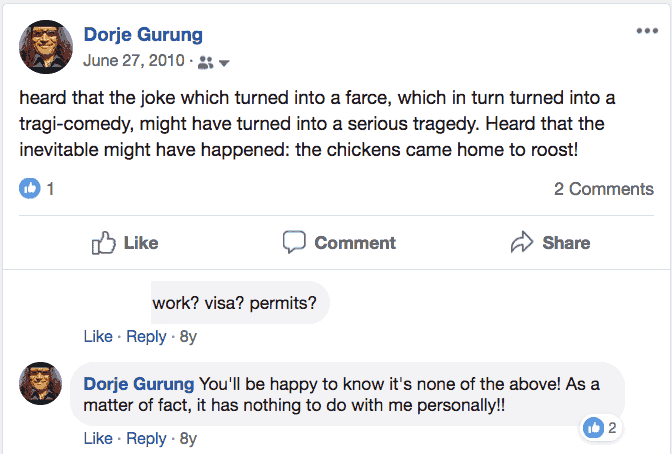Like Dorje Gurung's reply comment
Viewport: 672px width, 454px height.
coord(97,438)
